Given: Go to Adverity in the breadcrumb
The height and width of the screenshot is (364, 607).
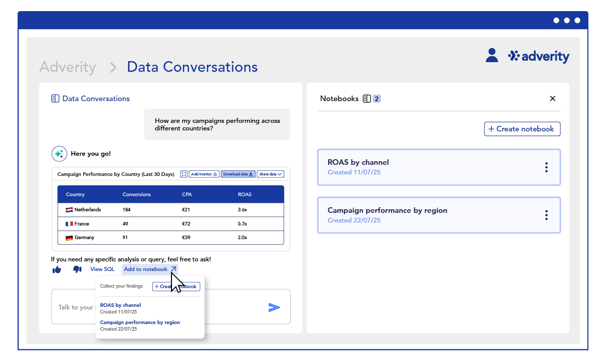Looking at the screenshot, I should pyautogui.click(x=68, y=67).
